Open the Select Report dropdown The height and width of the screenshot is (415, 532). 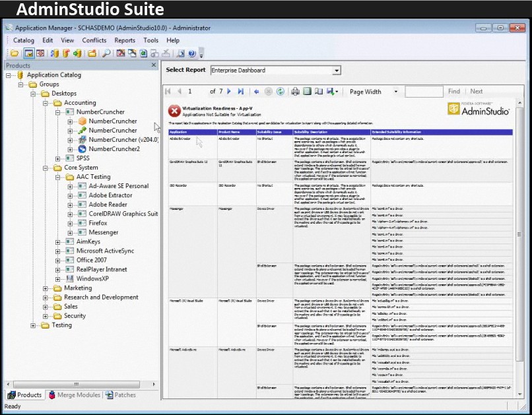[x=337, y=71]
